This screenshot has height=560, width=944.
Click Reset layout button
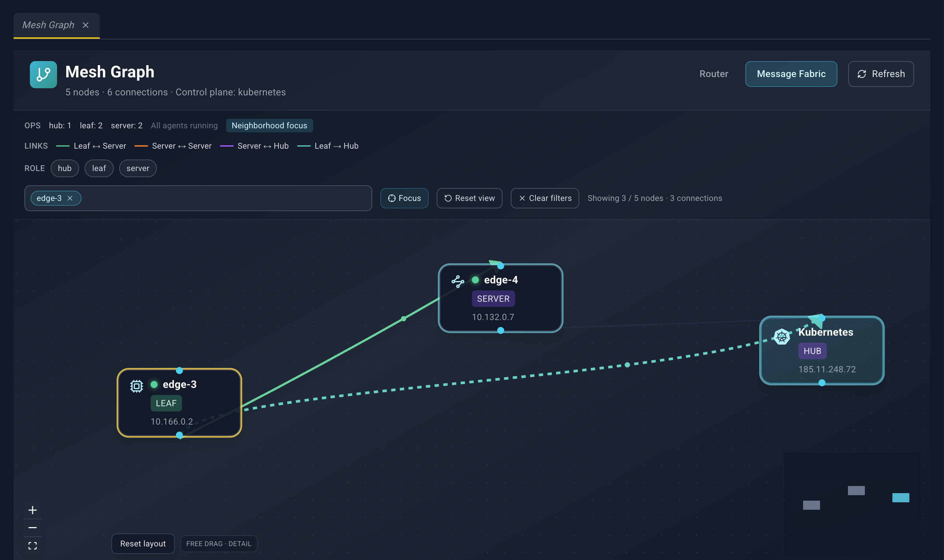click(143, 543)
